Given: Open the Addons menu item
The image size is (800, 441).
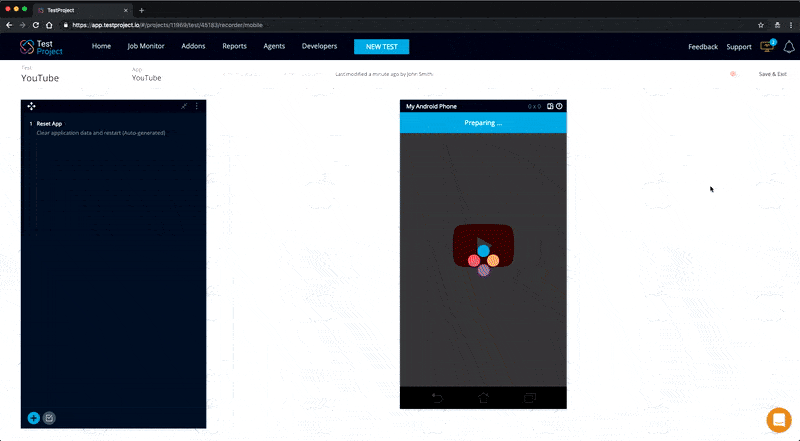Looking at the screenshot, I should pyautogui.click(x=193, y=46).
